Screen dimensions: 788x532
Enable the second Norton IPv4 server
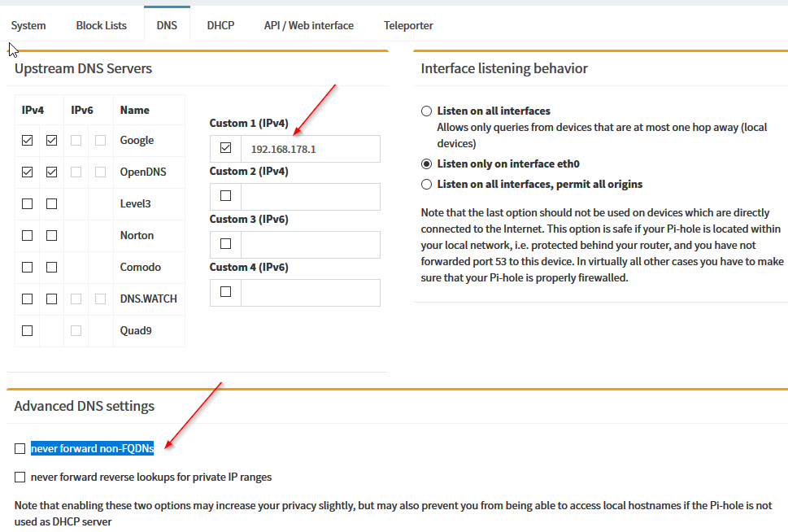coord(52,236)
